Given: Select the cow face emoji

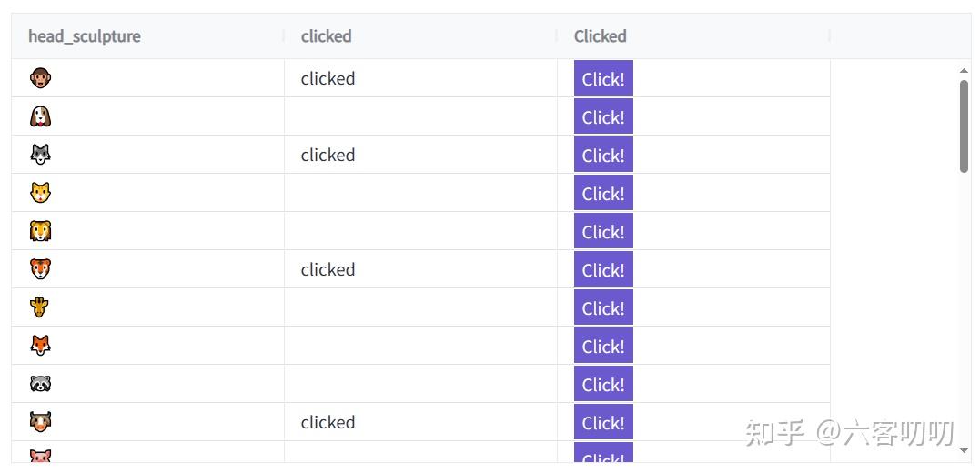Looking at the screenshot, I should tap(40, 422).
